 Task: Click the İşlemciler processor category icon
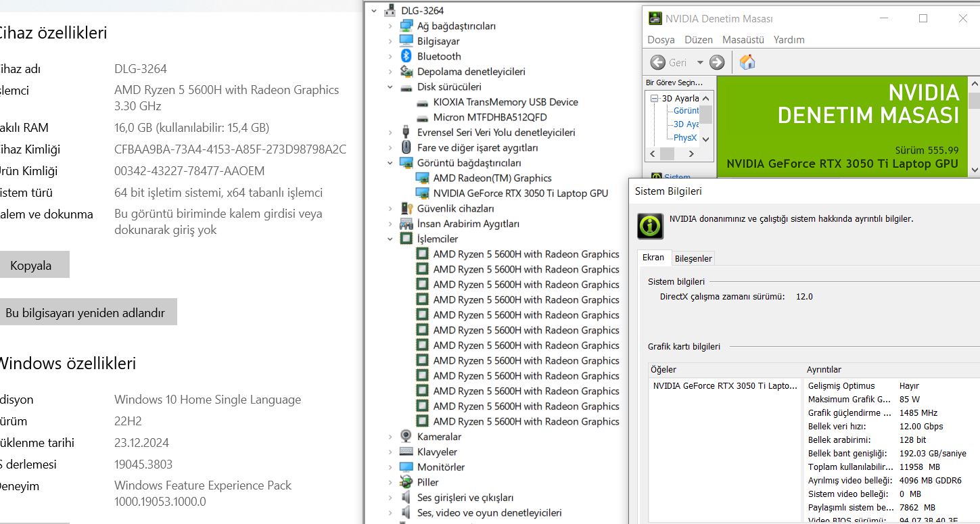tap(406, 239)
